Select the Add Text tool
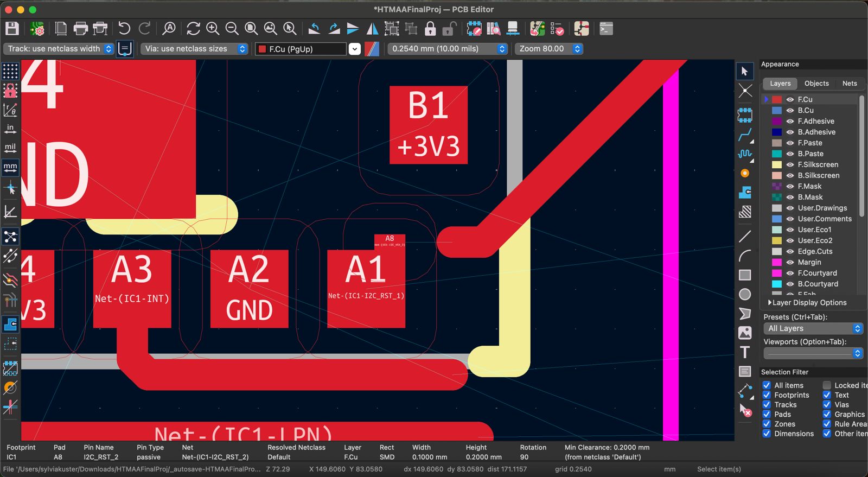868x477 pixels. (x=745, y=352)
